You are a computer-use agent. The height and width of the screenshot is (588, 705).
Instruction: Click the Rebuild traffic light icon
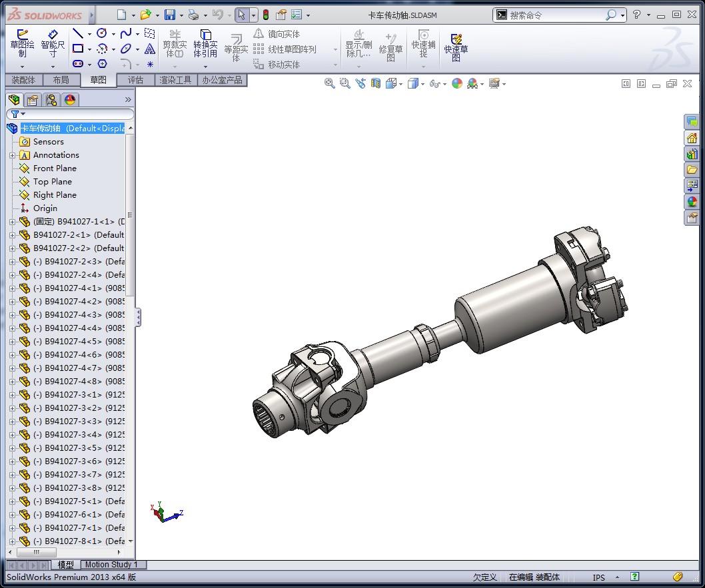pos(266,15)
